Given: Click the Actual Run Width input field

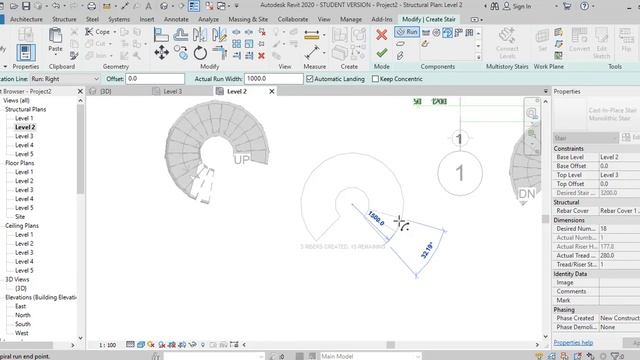Looking at the screenshot, I should (274, 79).
